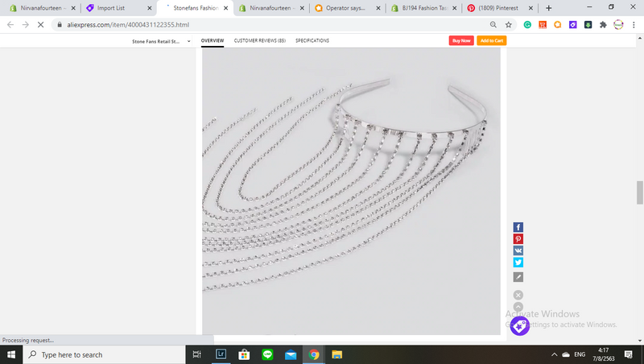Image resolution: width=644 pixels, height=364 pixels.
Task: Show hidden system tray icons
Action: click(554, 354)
